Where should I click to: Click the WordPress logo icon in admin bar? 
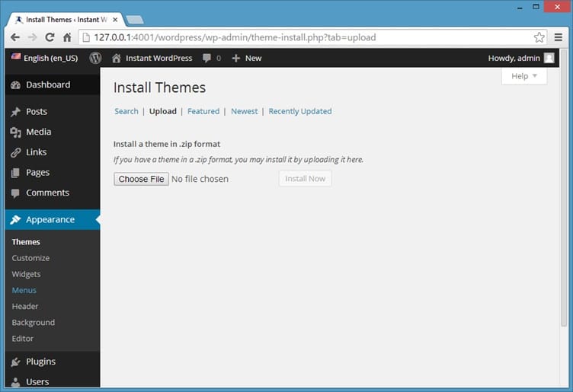click(x=95, y=58)
